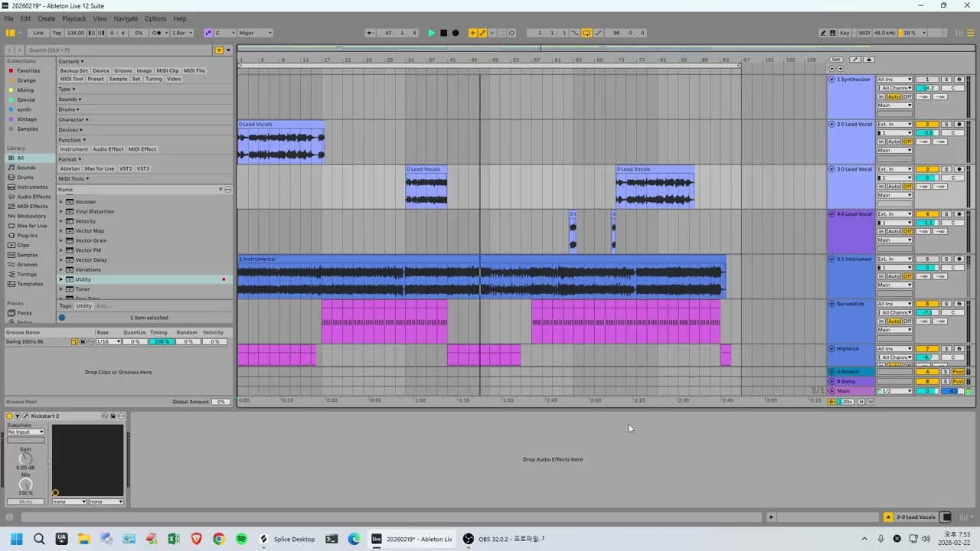Open the Key mapping mode
980x551 pixels.
(845, 33)
